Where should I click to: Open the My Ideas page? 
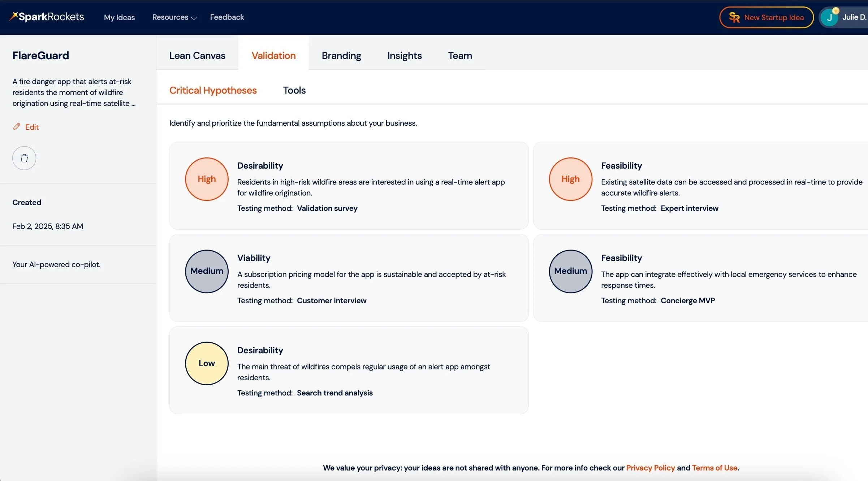pyautogui.click(x=119, y=17)
